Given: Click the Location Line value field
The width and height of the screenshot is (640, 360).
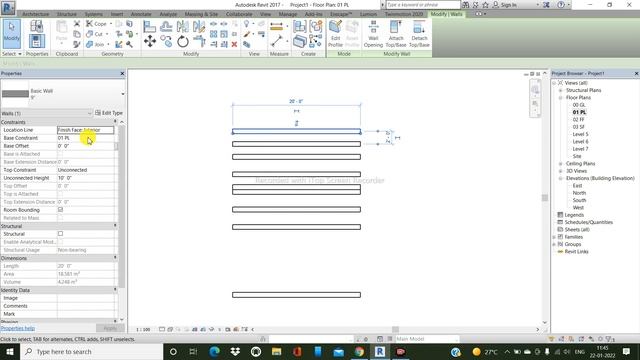Looking at the screenshot, I should 85,130.
